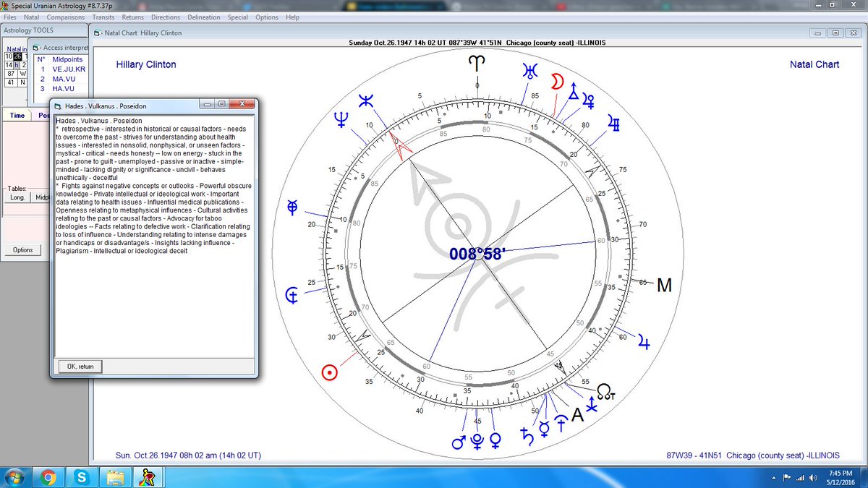Close the Hades Vulkanus Poseidon window
This screenshot has height=488, width=868.
click(242, 105)
